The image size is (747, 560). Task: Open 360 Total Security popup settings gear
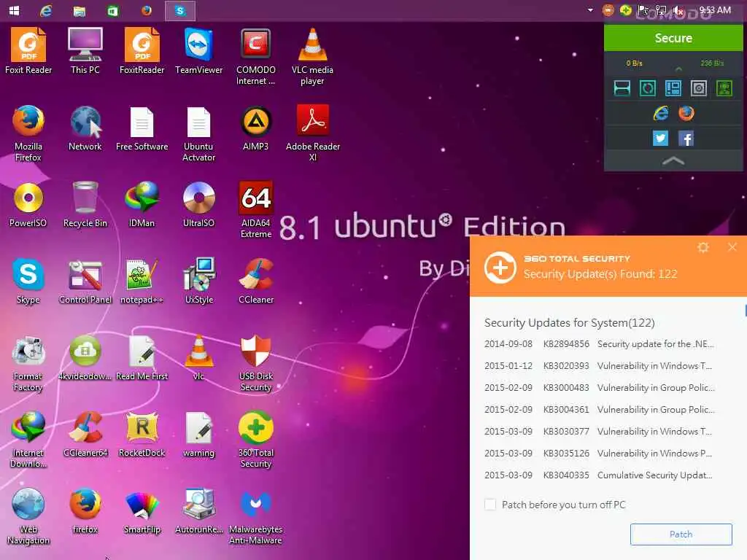point(703,247)
